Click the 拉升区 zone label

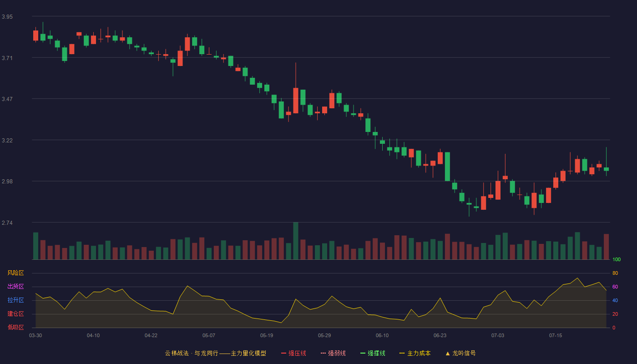15,300
